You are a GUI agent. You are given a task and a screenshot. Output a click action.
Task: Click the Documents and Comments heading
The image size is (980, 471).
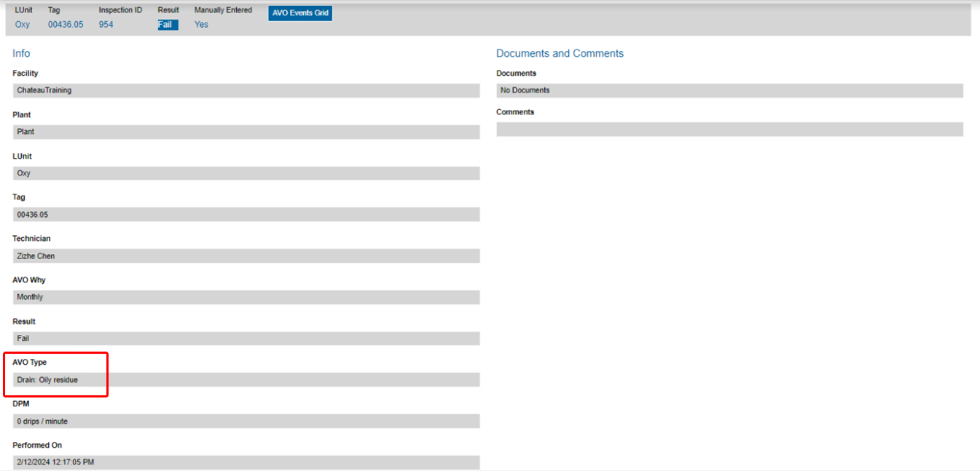560,54
